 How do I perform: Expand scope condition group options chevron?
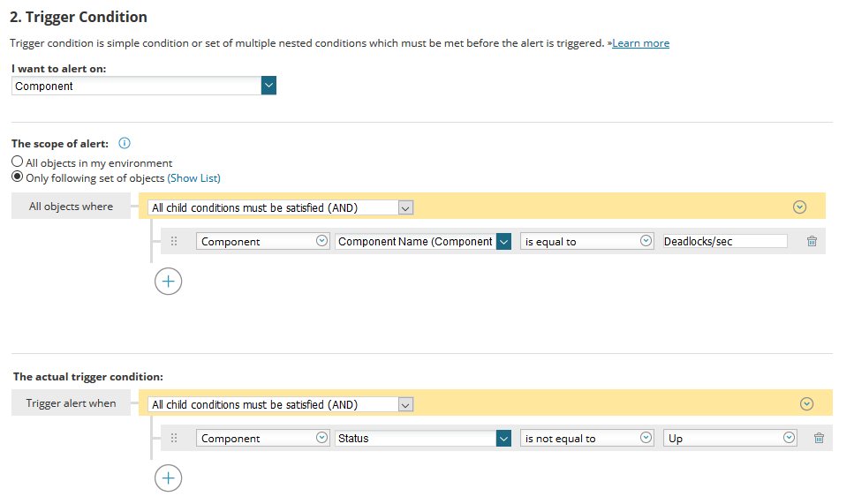pyautogui.click(x=799, y=207)
